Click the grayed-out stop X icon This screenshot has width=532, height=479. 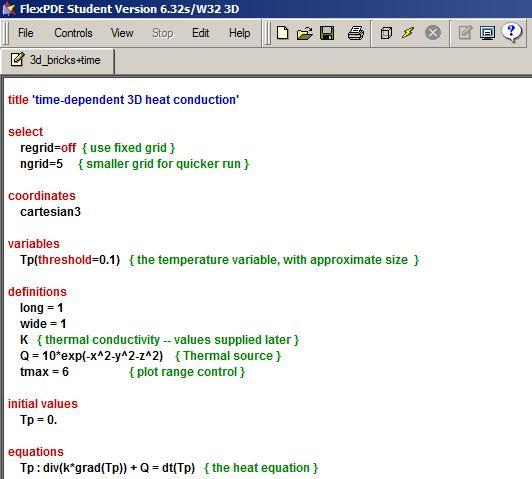pos(433,33)
